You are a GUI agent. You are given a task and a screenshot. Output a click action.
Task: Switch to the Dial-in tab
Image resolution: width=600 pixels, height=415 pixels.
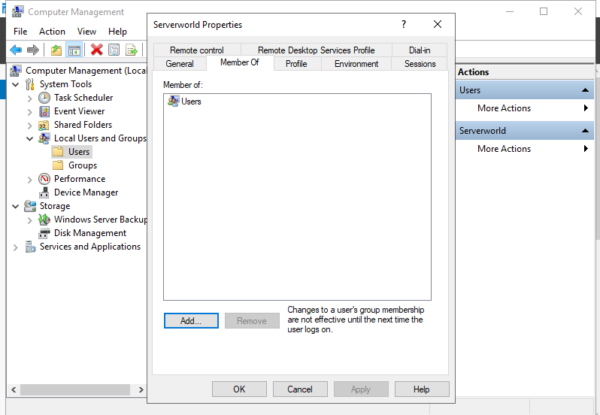coord(419,50)
